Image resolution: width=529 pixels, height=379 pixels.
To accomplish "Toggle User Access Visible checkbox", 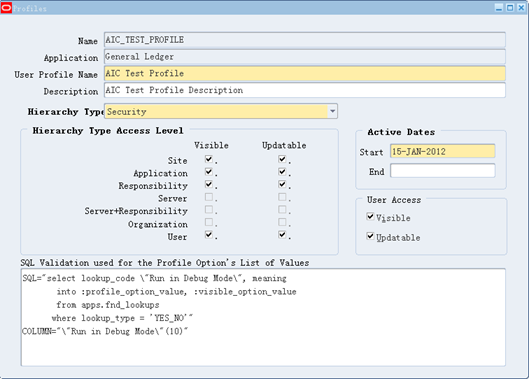I will 370,216.
